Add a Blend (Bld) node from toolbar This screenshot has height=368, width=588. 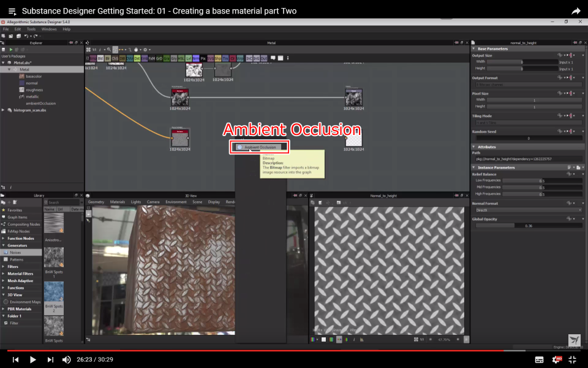(x=100, y=58)
